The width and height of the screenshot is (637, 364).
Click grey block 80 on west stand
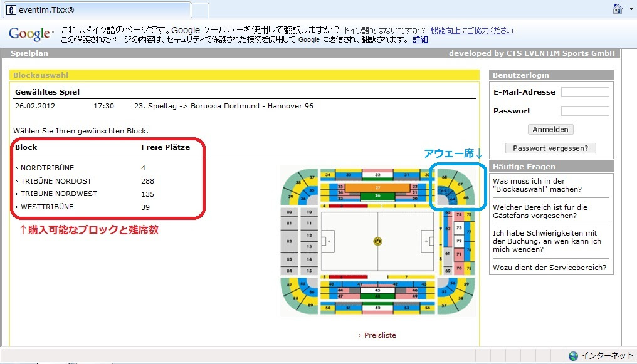click(x=289, y=212)
